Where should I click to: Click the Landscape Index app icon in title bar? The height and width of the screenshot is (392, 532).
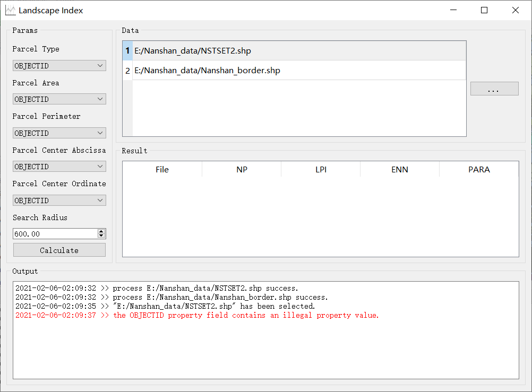point(10,10)
